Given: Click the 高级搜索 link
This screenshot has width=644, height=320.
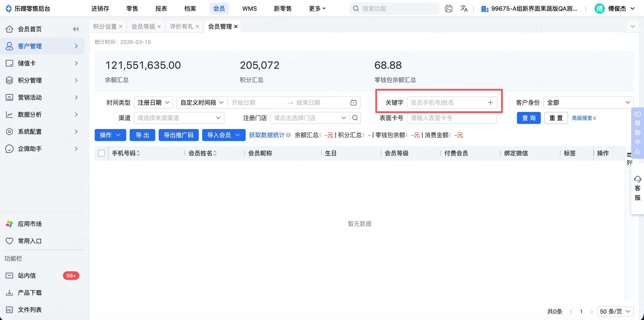Looking at the screenshot, I should [x=584, y=118].
